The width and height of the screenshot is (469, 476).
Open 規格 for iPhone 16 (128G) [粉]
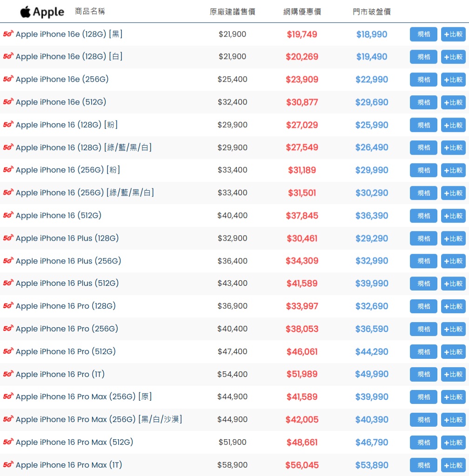pyautogui.click(x=423, y=125)
